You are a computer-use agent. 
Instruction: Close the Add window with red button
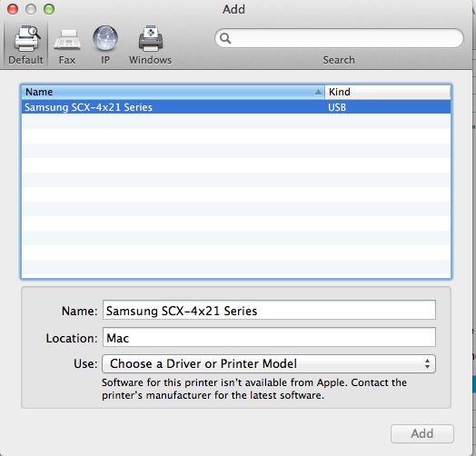[13, 9]
